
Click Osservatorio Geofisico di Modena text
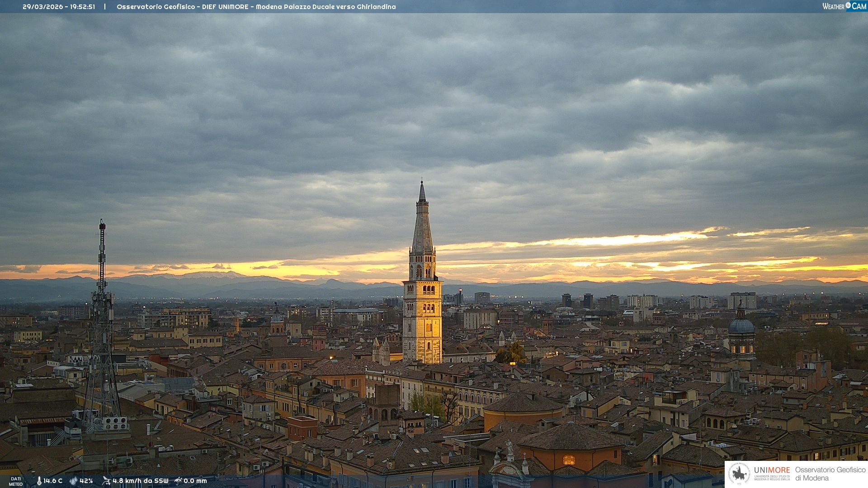[830, 474]
